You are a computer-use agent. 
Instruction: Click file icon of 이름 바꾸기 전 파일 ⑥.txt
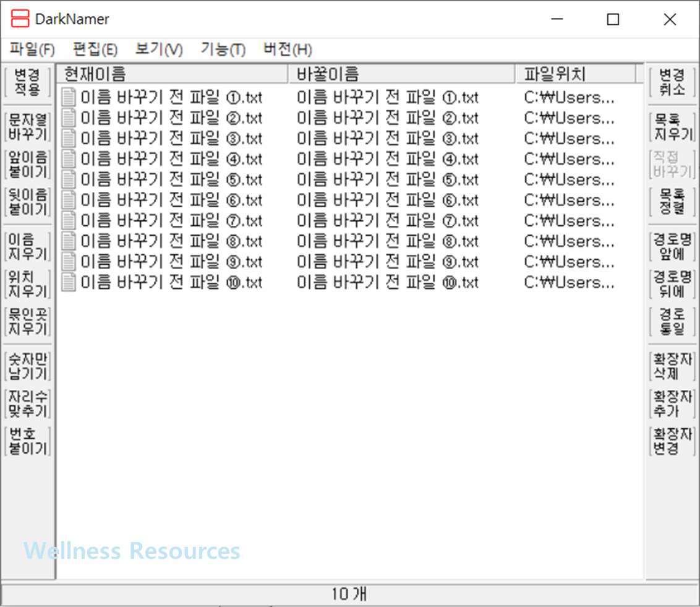[68, 200]
